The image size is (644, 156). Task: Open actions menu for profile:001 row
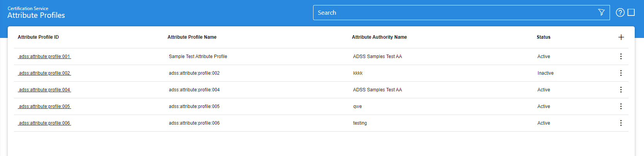tap(621, 57)
